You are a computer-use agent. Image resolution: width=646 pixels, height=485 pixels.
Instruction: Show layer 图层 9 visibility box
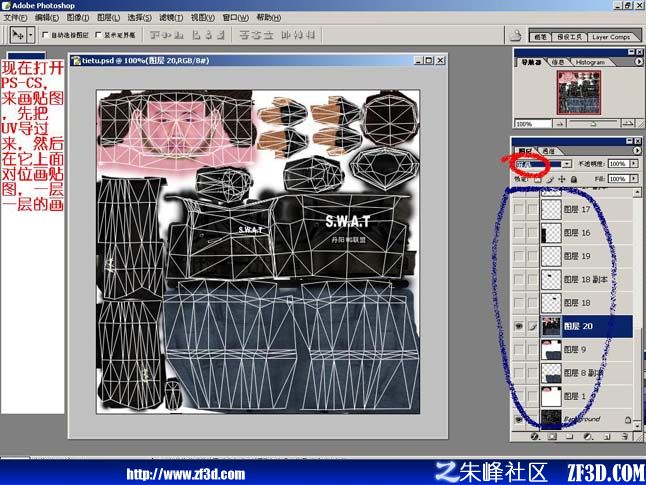(519, 350)
